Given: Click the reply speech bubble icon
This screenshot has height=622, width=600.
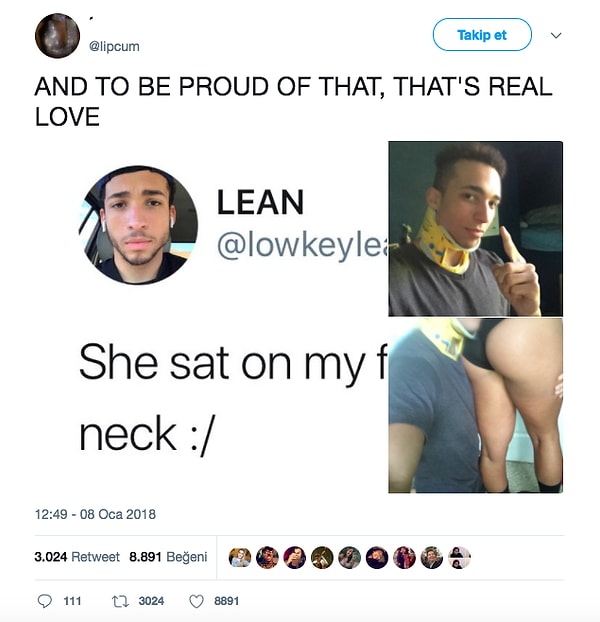Looking at the screenshot, I should 44,601.
